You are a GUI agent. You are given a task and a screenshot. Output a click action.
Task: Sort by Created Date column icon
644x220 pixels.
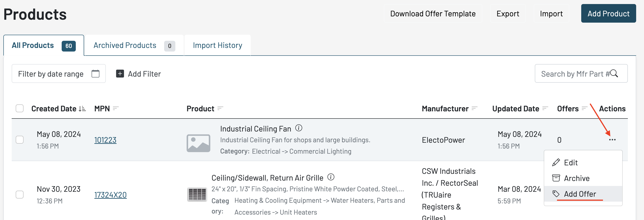coord(82,109)
